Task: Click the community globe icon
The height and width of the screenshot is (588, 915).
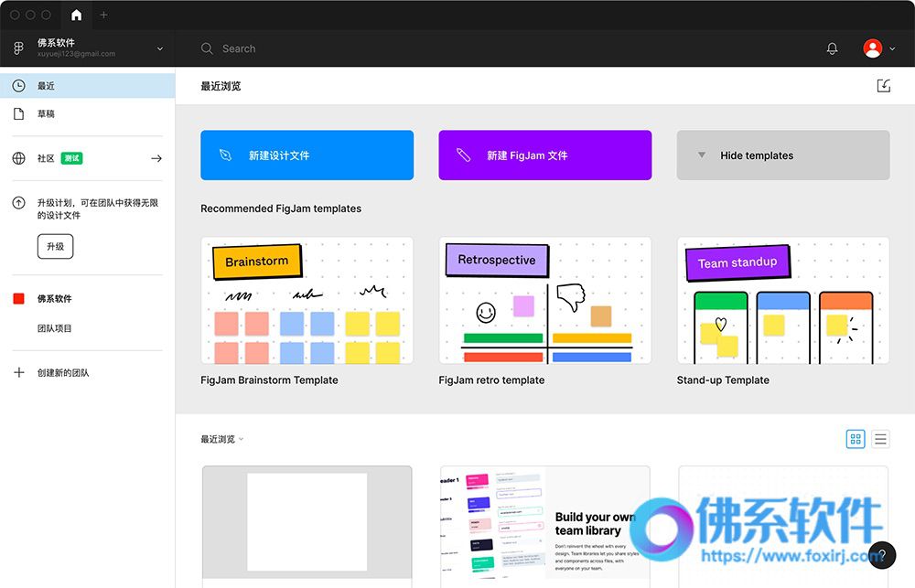Action: coord(18,158)
